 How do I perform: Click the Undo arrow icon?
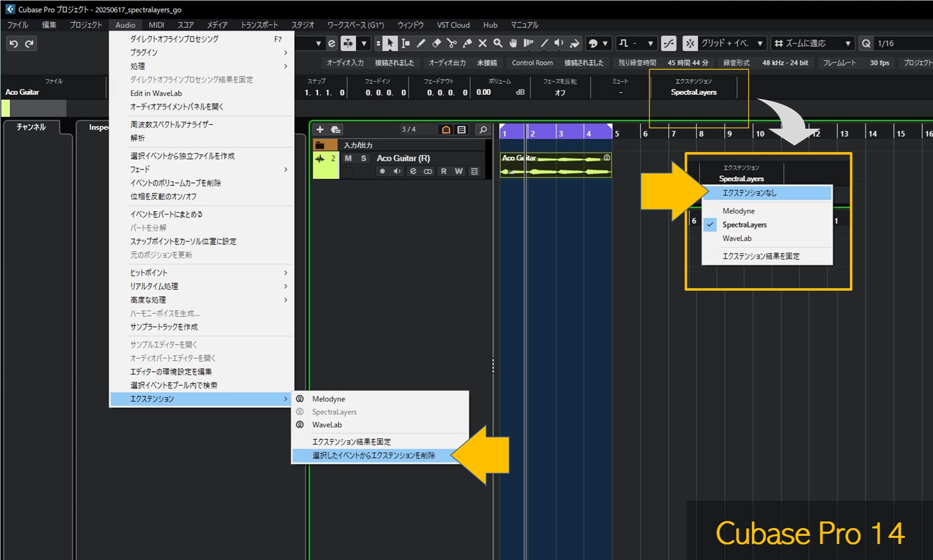[14, 43]
